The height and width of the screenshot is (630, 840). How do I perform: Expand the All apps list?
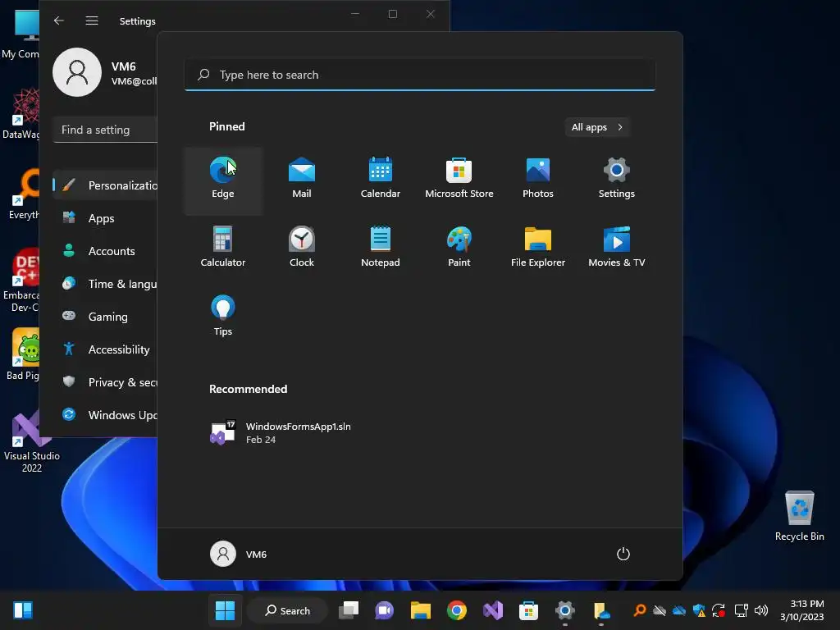coord(597,127)
